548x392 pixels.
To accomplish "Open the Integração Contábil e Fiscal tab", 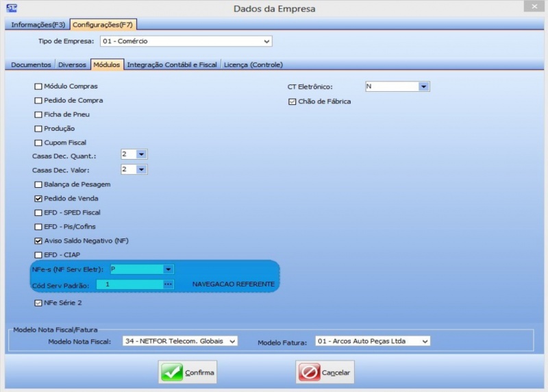I will (171, 64).
